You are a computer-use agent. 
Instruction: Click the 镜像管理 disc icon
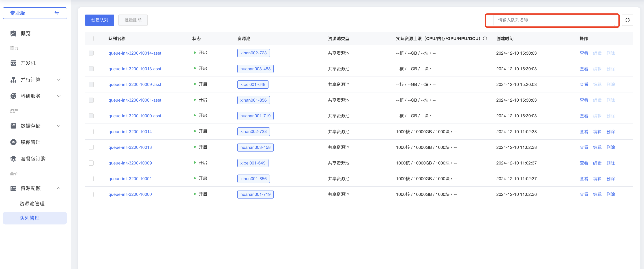tap(13, 142)
